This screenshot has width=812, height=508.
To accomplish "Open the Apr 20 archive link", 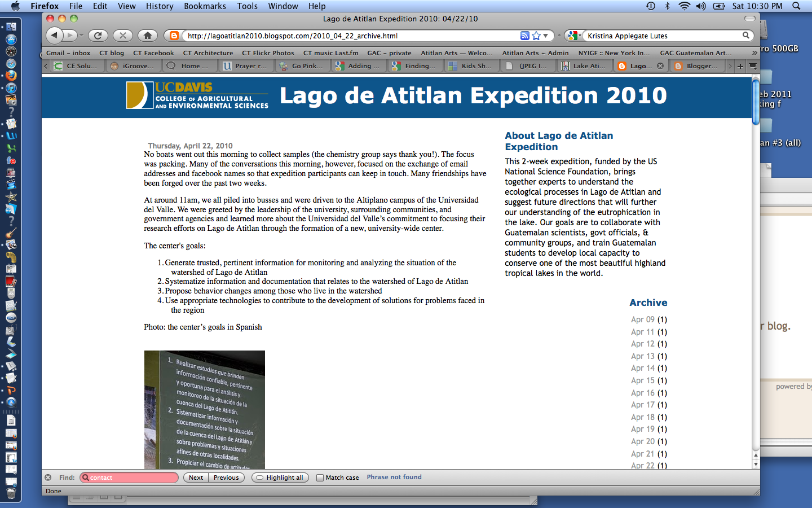I will [x=643, y=441].
